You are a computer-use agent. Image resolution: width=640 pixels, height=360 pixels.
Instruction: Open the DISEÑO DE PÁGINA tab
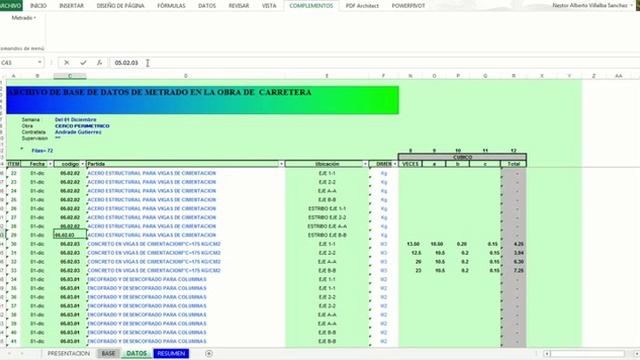point(120,6)
